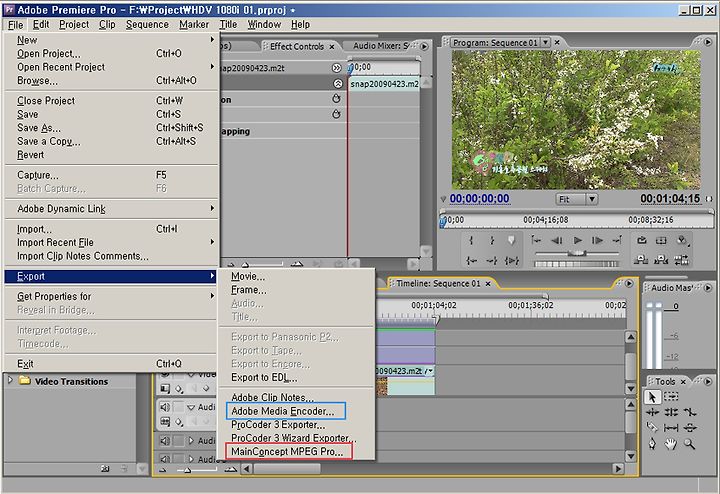Open the Sequence menu
Image resolution: width=720 pixels, height=494 pixels.
tap(147, 24)
